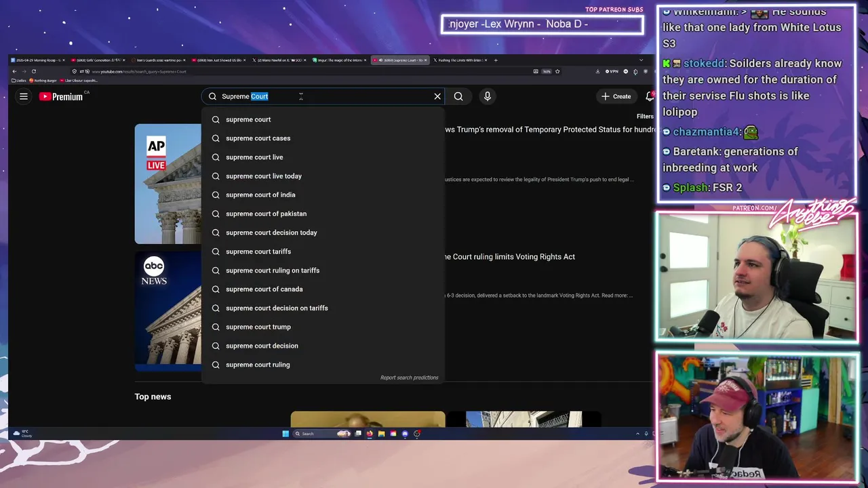Click the browser Back arrow
This screenshot has height=488, width=868.
[x=14, y=71]
